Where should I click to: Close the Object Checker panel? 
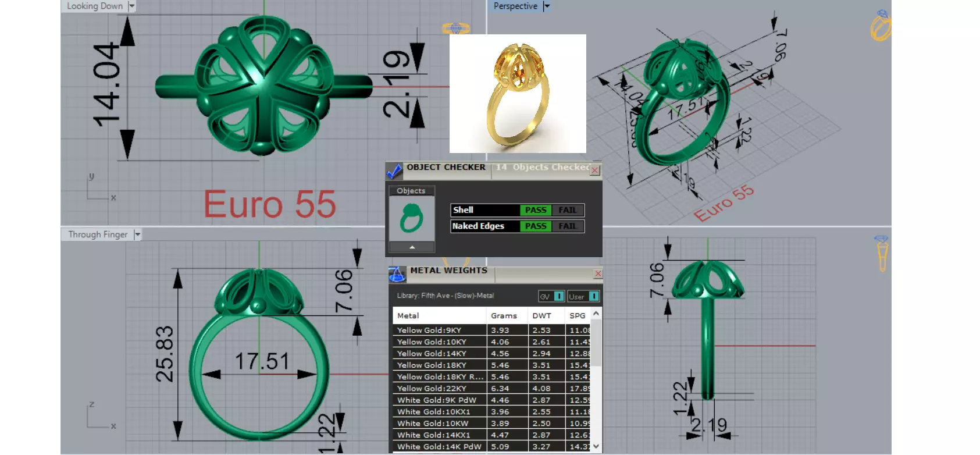[595, 170]
